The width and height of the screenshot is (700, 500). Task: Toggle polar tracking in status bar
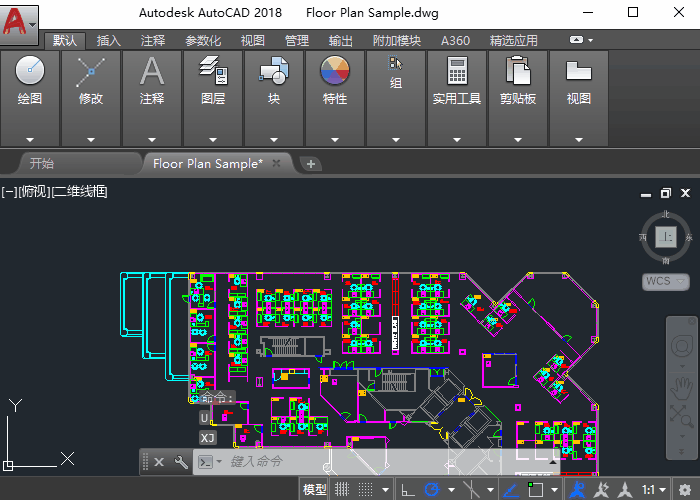(x=432, y=490)
